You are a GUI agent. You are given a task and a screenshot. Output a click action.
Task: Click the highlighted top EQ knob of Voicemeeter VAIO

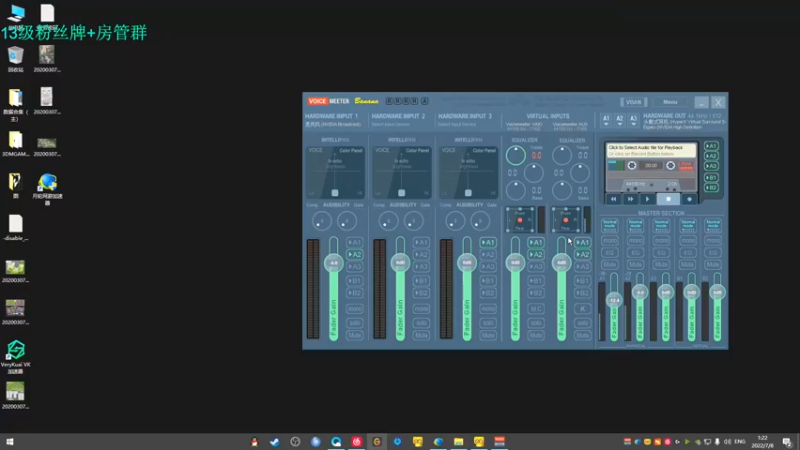click(516, 155)
